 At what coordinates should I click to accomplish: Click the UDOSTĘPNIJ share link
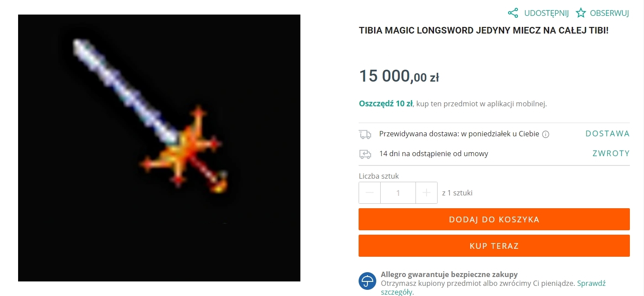pos(547,13)
